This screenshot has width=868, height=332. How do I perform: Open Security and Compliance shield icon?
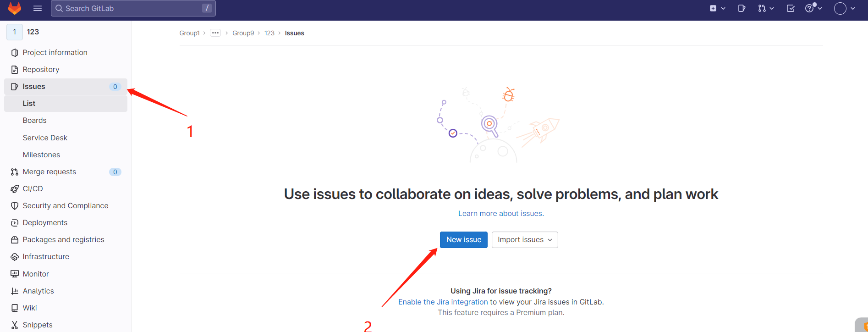pos(15,206)
